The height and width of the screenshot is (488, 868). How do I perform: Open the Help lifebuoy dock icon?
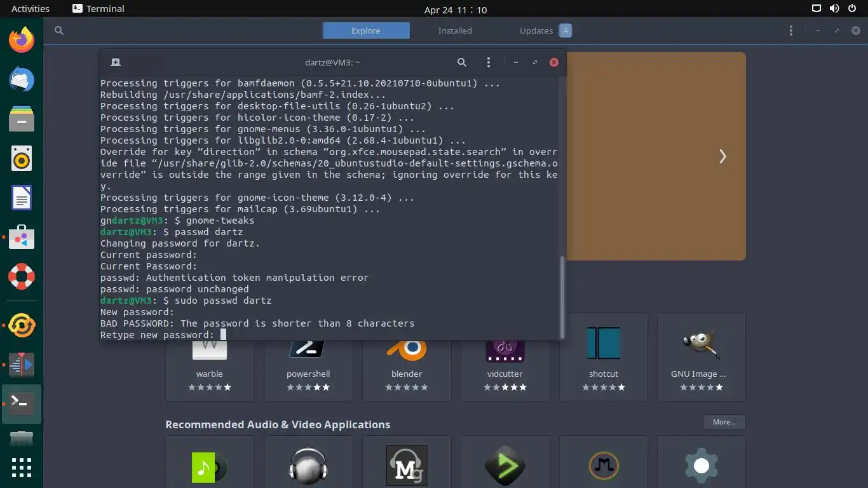point(22,277)
